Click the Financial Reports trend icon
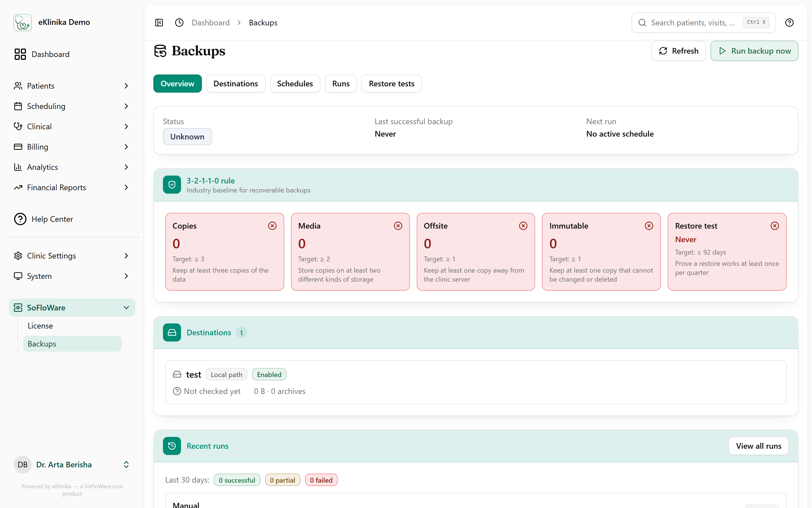The image size is (812, 508). coord(18,187)
